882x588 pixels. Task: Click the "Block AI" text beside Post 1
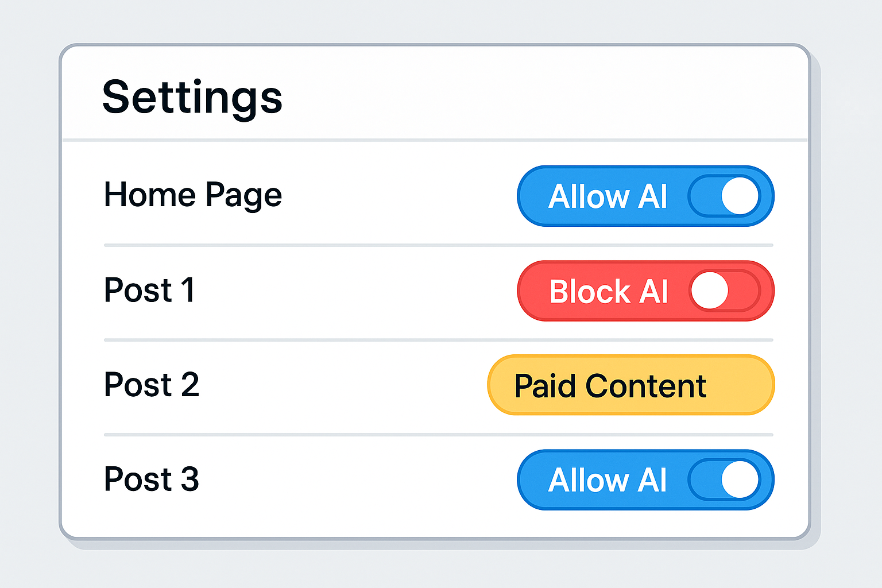coord(608,292)
